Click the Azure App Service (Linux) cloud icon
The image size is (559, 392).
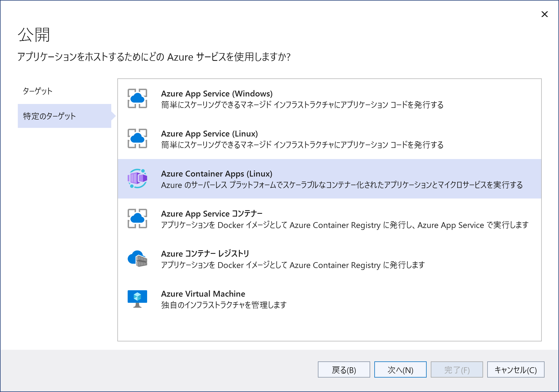click(x=137, y=138)
